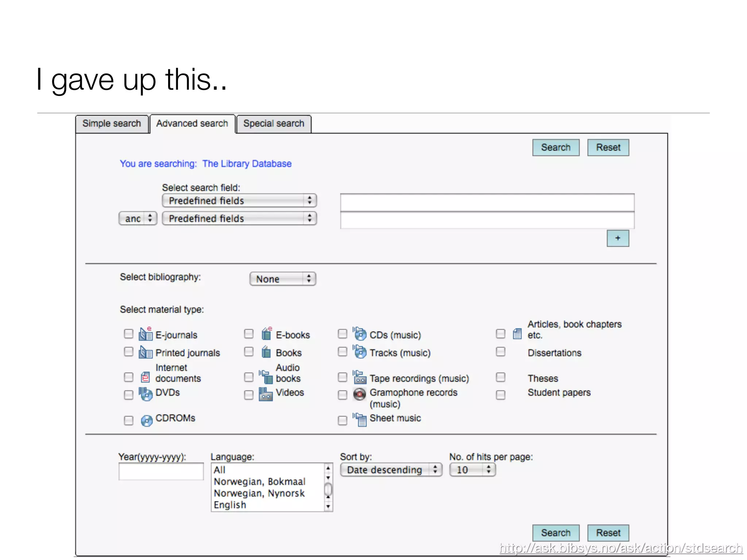This screenshot has height=560, width=747.
Task: Click the E-books icon
Action: (x=267, y=334)
